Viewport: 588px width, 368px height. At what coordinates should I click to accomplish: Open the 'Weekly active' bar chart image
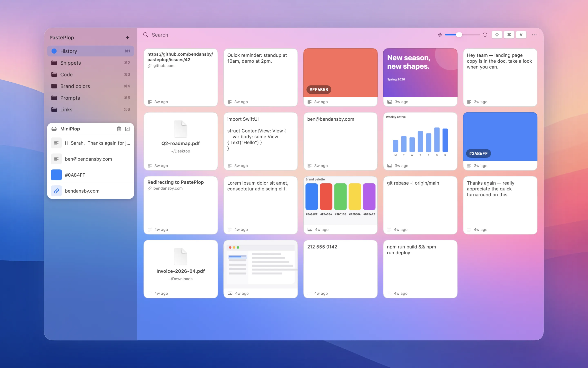pos(420,141)
